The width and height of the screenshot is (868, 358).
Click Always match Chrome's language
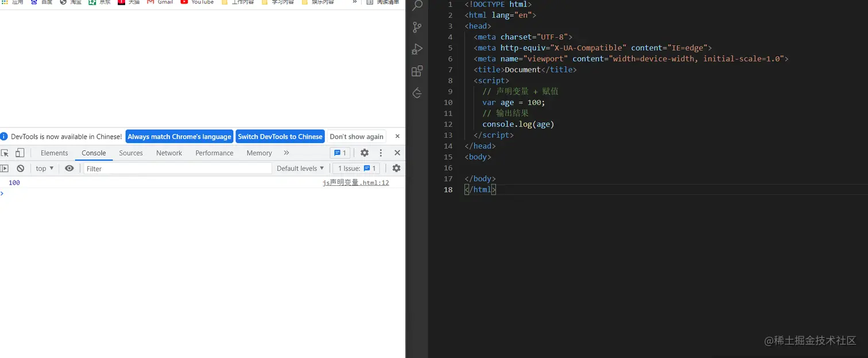coord(179,137)
